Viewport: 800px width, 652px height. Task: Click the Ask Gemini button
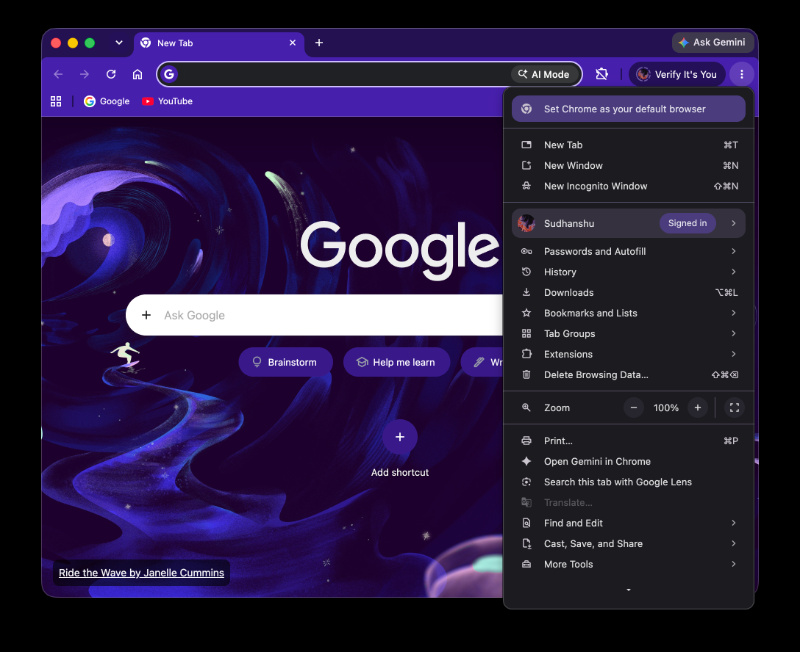coord(712,42)
